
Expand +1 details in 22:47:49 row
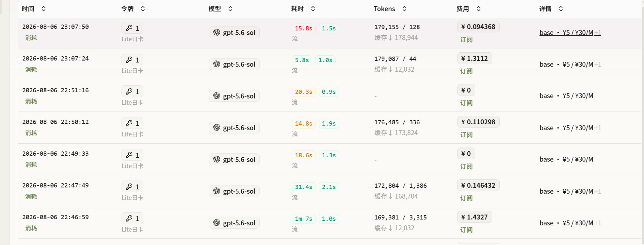point(598,191)
